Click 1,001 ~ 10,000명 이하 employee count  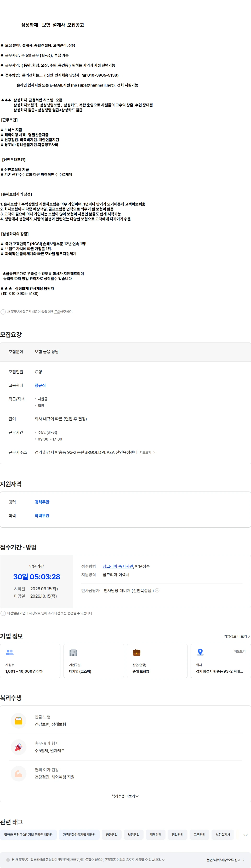(24, 671)
